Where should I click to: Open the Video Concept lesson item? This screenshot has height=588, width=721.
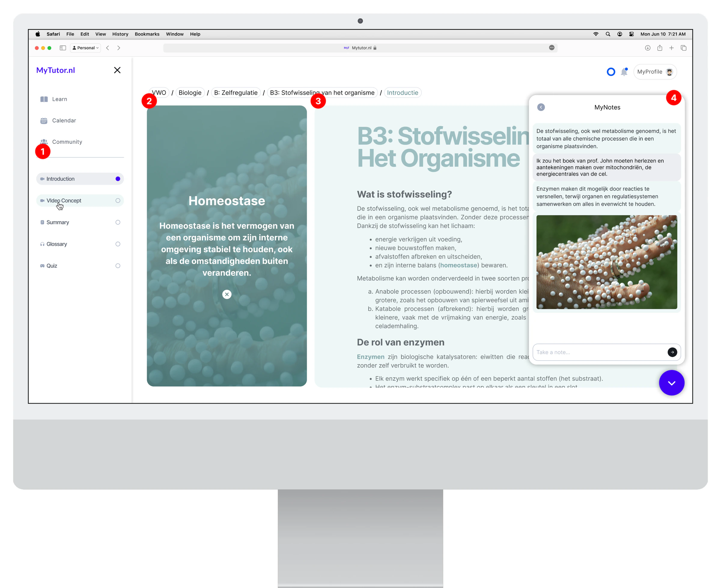(x=80, y=201)
